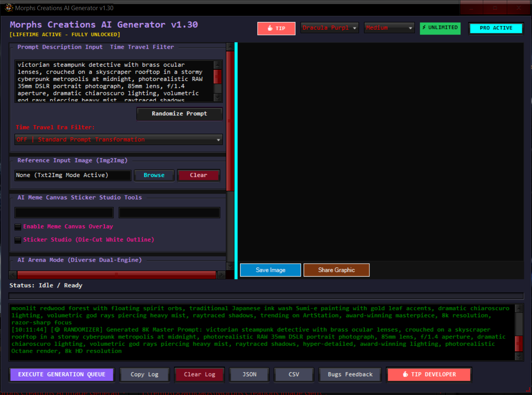The width and height of the screenshot is (532, 395).
Task: Click the "[LIFETIME ACTIVE - FULLY UNLOCKED]" label
Action: [65, 35]
